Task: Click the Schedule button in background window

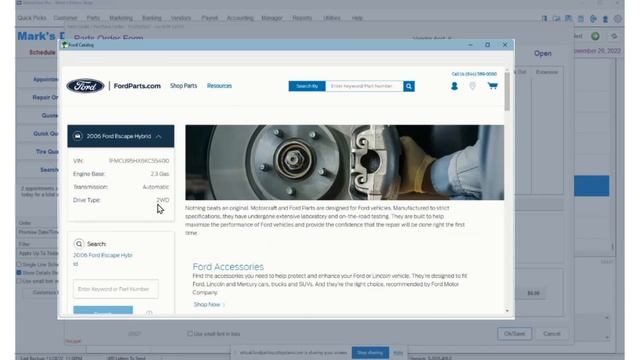Action: (42, 52)
